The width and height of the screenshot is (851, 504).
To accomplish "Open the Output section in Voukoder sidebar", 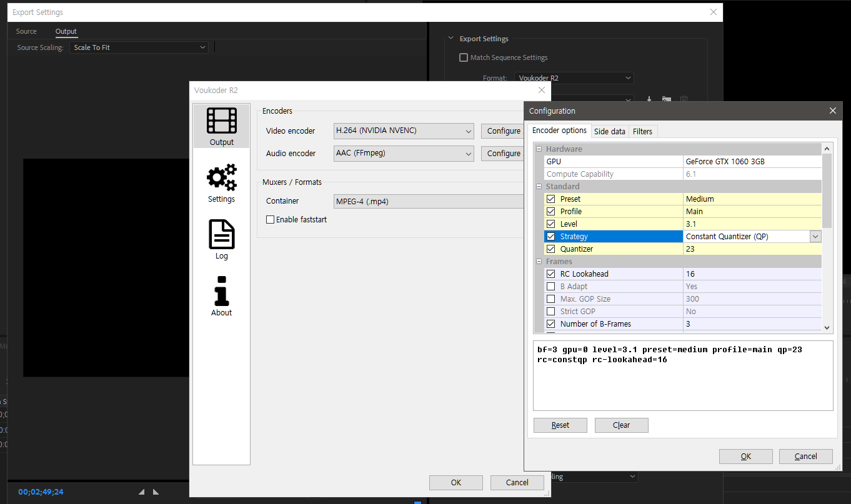I will pyautogui.click(x=221, y=126).
